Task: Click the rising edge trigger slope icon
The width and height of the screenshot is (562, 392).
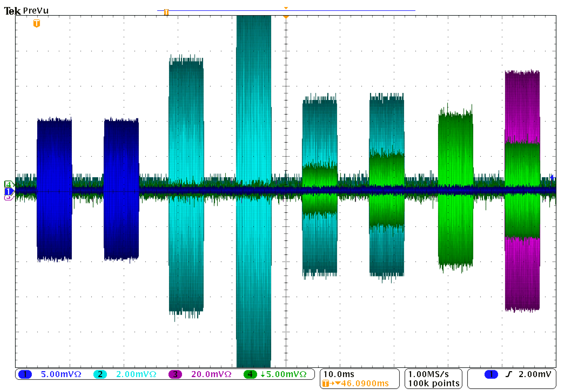Action: (509, 374)
